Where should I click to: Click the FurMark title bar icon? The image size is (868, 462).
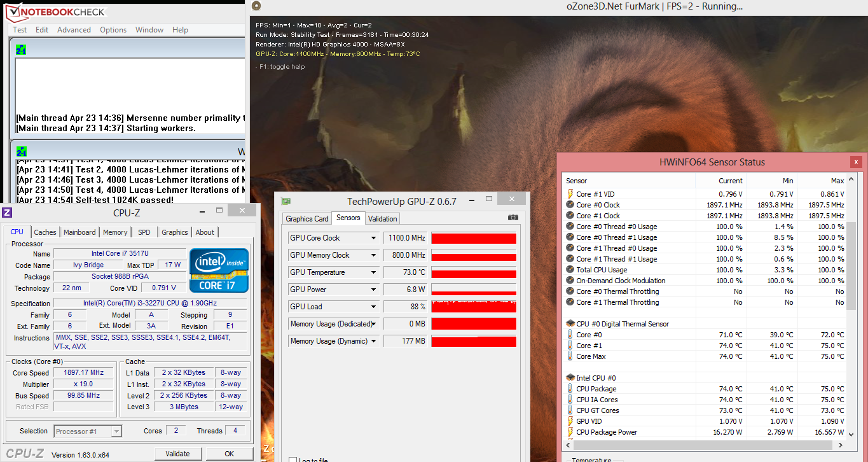click(256, 6)
